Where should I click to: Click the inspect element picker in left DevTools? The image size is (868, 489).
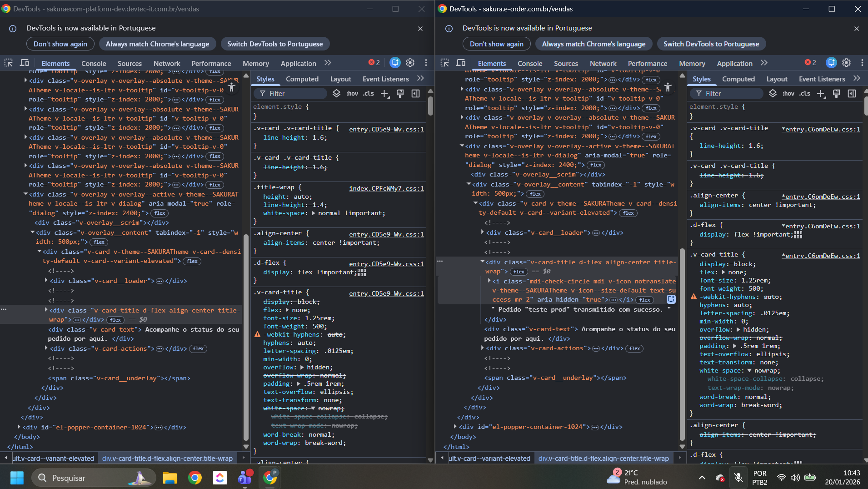8,63
